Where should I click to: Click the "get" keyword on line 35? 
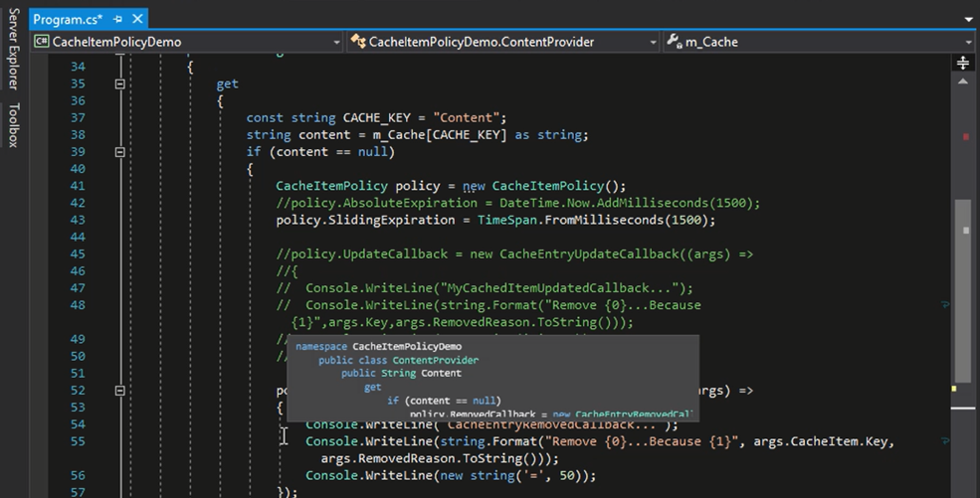(x=227, y=83)
